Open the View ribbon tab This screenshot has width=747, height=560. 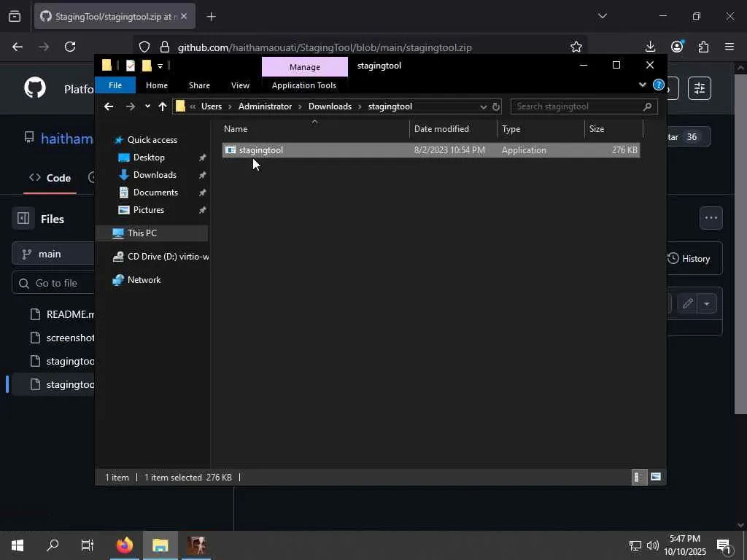click(x=240, y=85)
